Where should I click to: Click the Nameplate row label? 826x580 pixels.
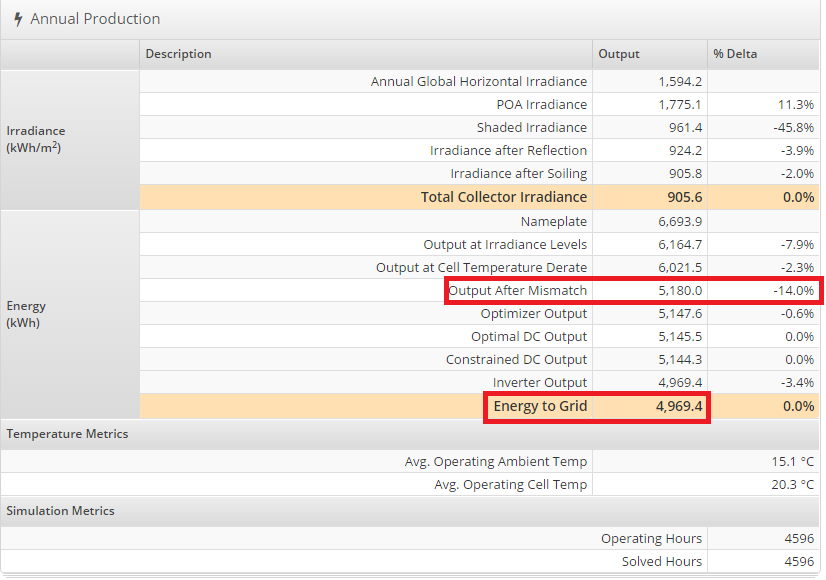pyautogui.click(x=554, y=221)
